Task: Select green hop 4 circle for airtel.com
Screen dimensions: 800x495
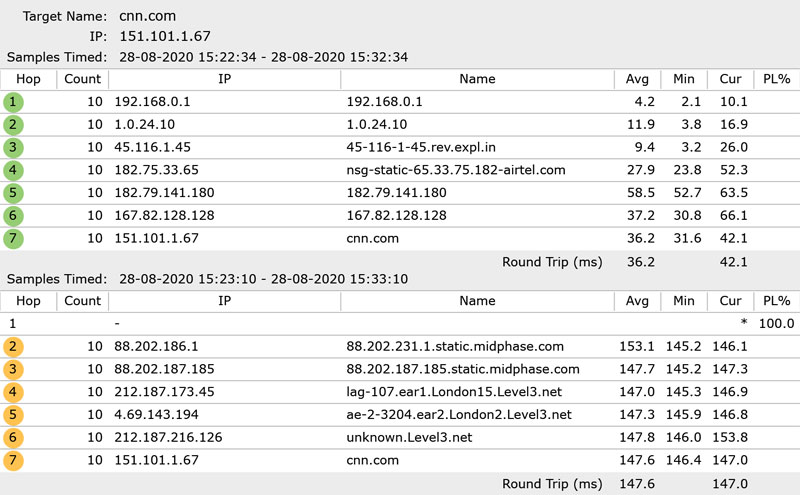Action: (x=13, y=170)
